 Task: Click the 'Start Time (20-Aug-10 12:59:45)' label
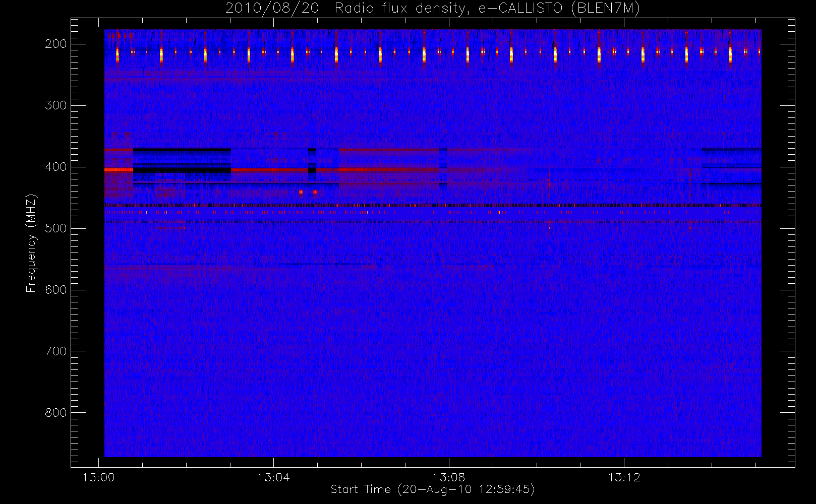432,489
